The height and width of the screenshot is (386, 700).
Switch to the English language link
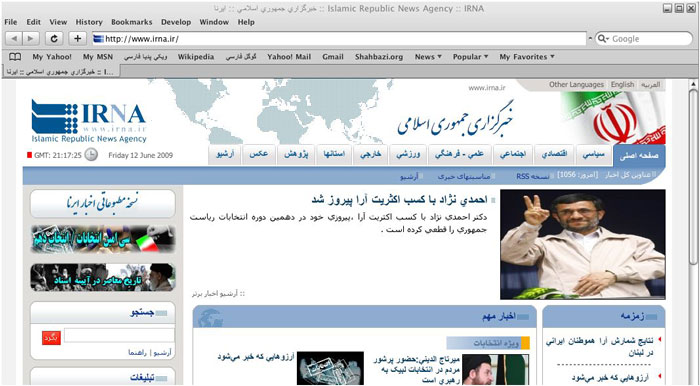coord(622,84)
